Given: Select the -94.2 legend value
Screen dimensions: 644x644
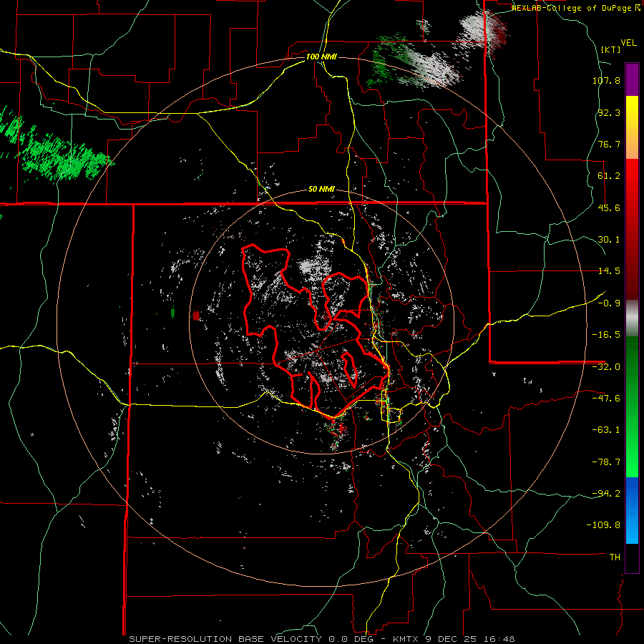Looking at the screenshot, I should pos(606,494).
